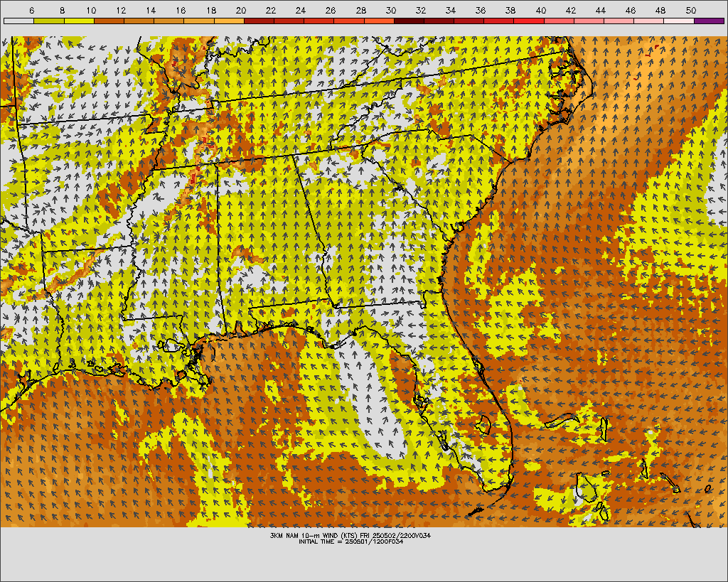The width and height of the screenshot is (728, 582).
Task: Click the 44–46 knots light pink swatch
Action: tap(619, 21)
